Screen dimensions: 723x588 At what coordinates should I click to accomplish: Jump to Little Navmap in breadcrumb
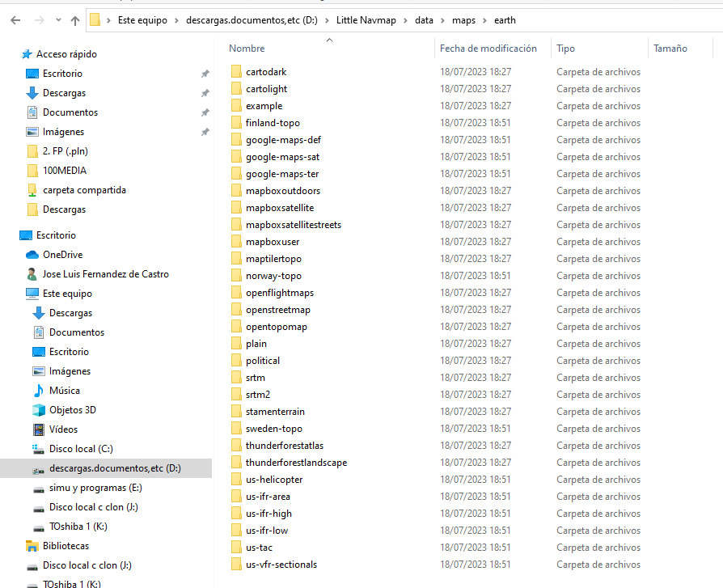pos(366,20)
